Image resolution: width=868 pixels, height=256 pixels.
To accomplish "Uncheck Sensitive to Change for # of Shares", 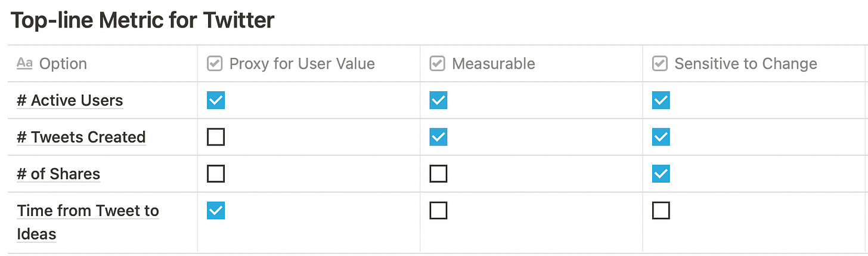I will (x=661, y=174).
